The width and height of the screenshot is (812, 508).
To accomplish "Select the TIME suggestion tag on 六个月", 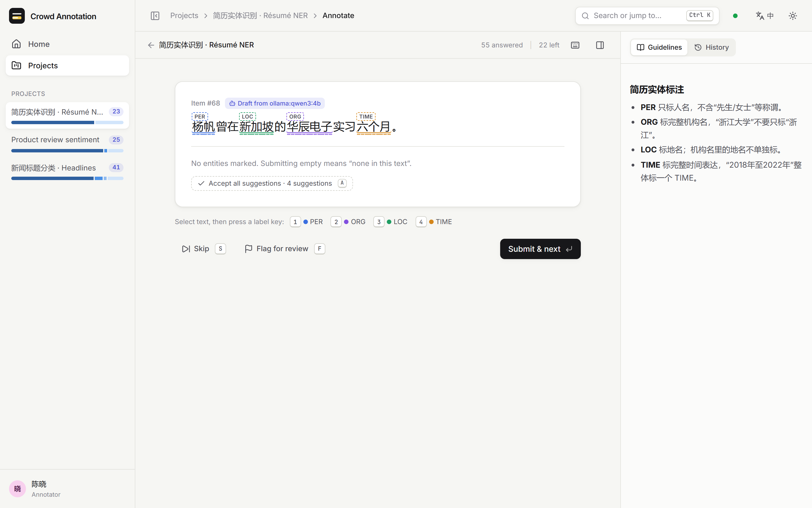I will pos(366,117).
